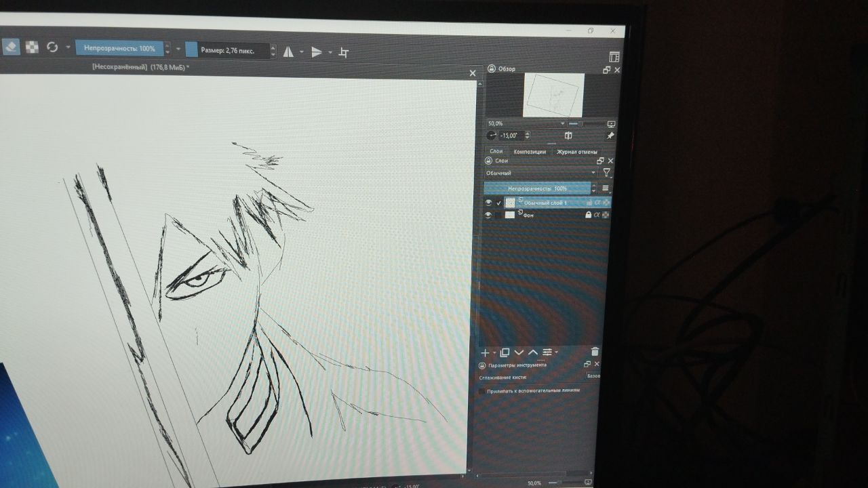Click the Слои panel lock icon
Viewport: 868px width, 488px height.
pos(489,161)
